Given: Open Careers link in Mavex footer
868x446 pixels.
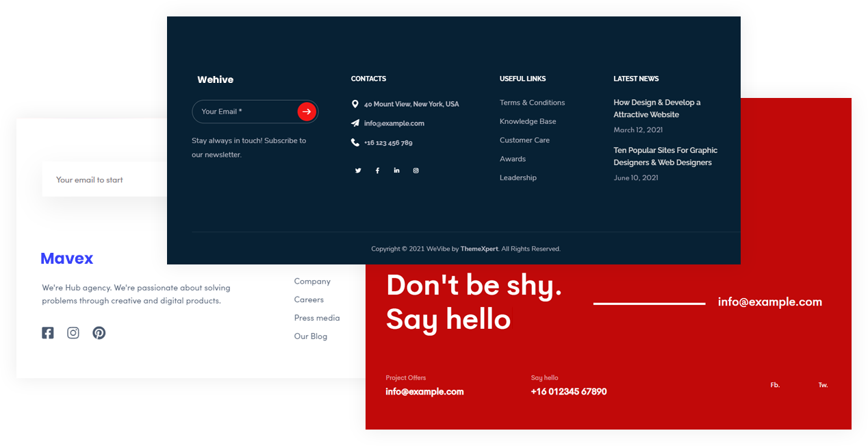Looking at the screenshot, I should click(309, 299).
